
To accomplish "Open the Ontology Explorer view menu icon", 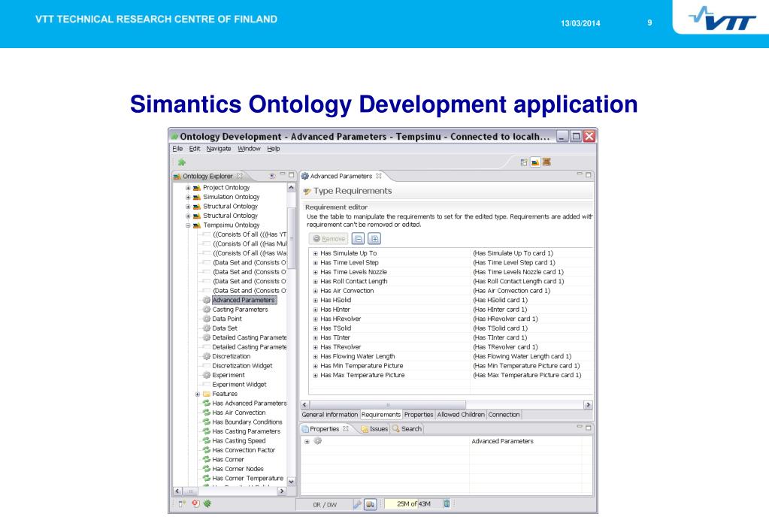I will click(272, 176).
